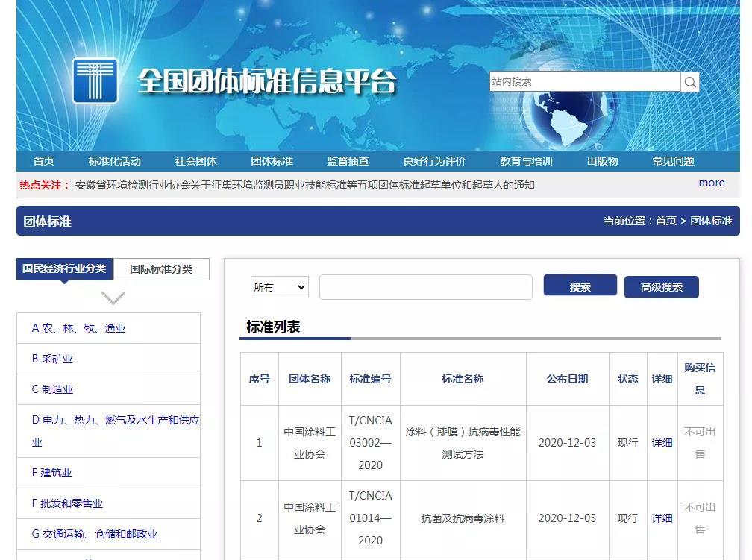Click standard name 抗菌及抗病毒涂料
752x560 pixels.
[463, 518]
